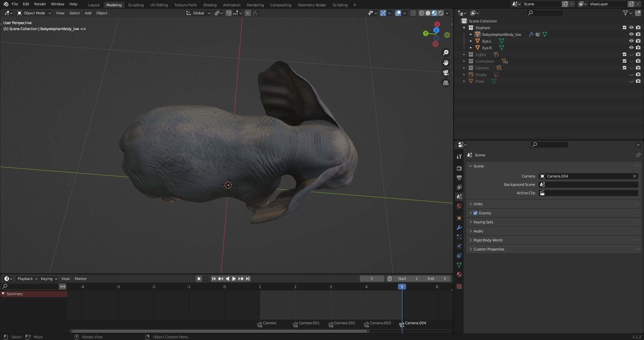Switch orthographic/perspective grid icon
This screenshot has height=340, width=644.
click(446, 83)
